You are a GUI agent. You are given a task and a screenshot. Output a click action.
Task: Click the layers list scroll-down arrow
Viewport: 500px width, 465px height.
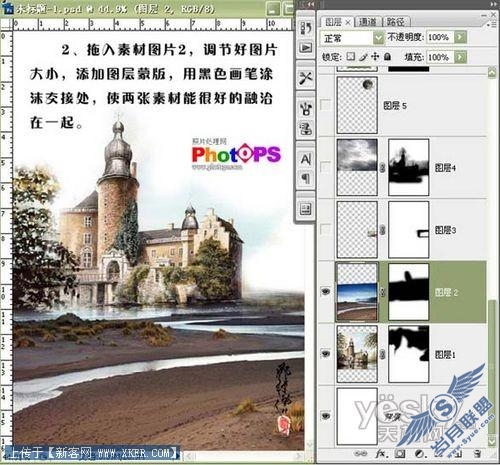coord(492,442)
